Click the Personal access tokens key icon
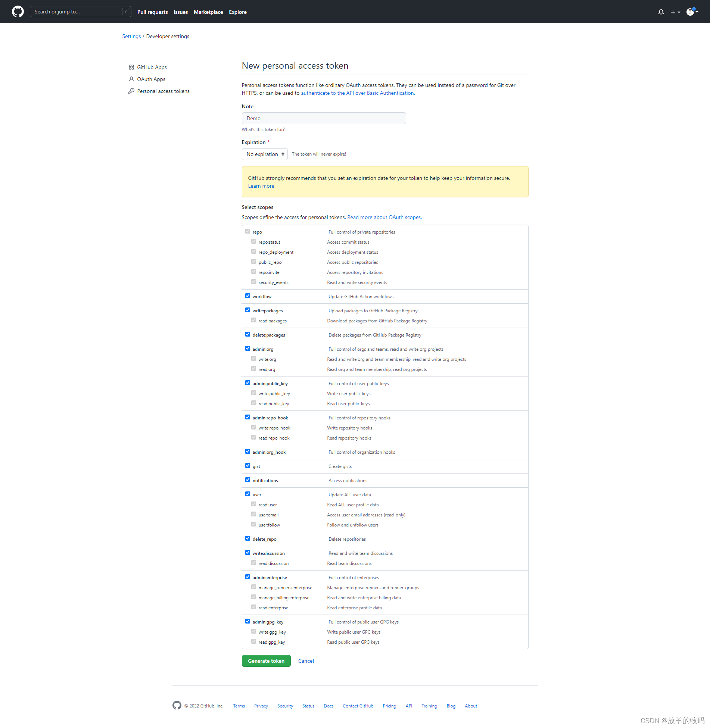 131,91
